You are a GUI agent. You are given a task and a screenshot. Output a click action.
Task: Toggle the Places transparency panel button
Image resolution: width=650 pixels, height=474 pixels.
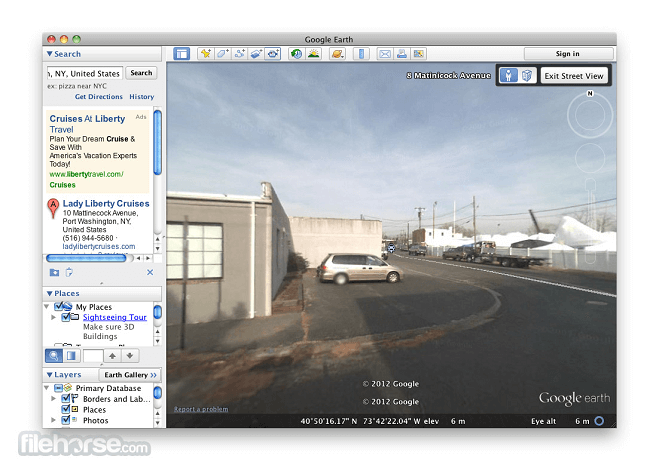click(72, 356)
